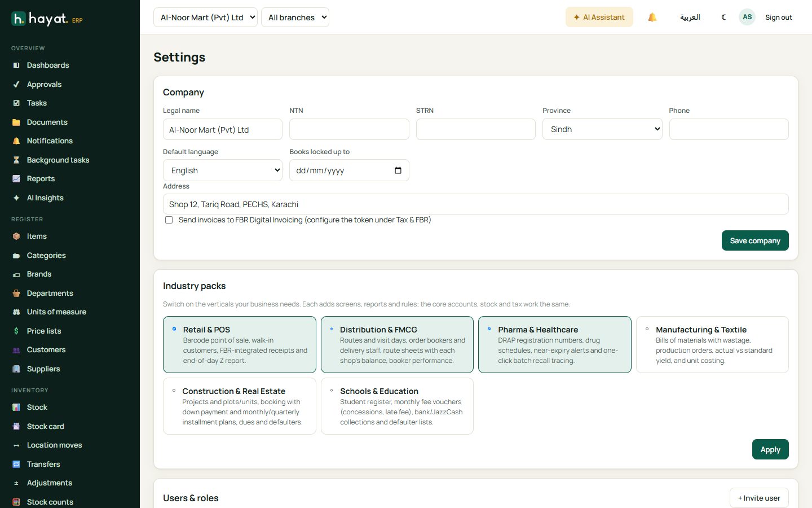The image size is (812, 508).
Task: Open the Province dropdown showing Sindh
Action: [x=602, y=129]
